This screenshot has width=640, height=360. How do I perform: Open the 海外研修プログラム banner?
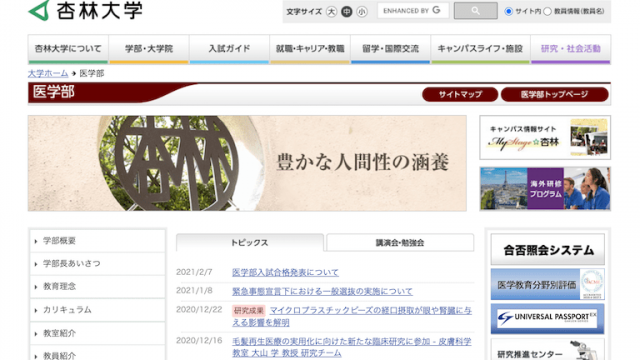click(545, 189)
